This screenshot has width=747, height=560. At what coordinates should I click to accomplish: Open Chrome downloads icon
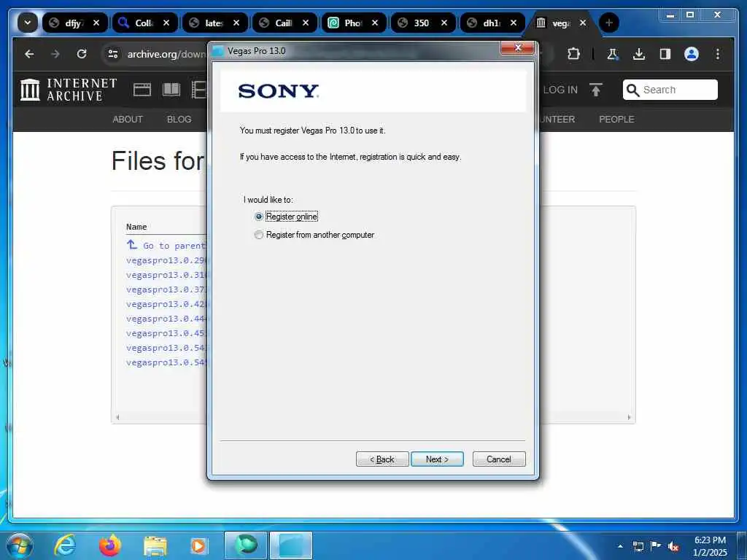[x=639, y=54]
